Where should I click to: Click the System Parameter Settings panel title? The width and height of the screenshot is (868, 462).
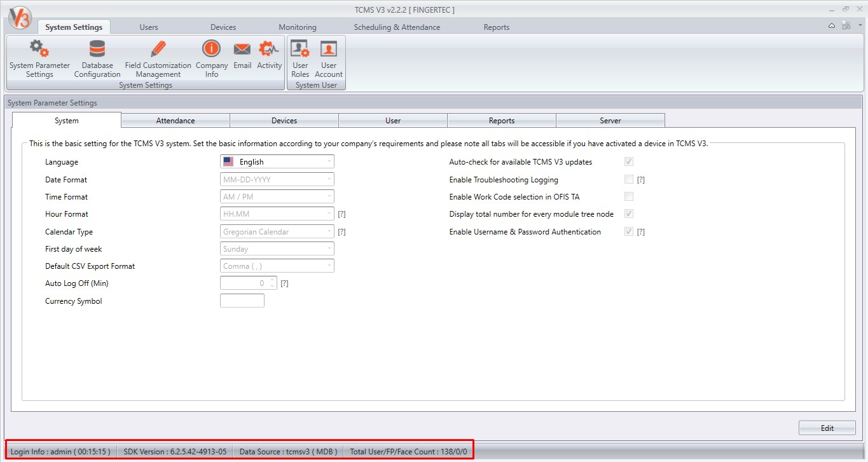(x=52, y=102)
